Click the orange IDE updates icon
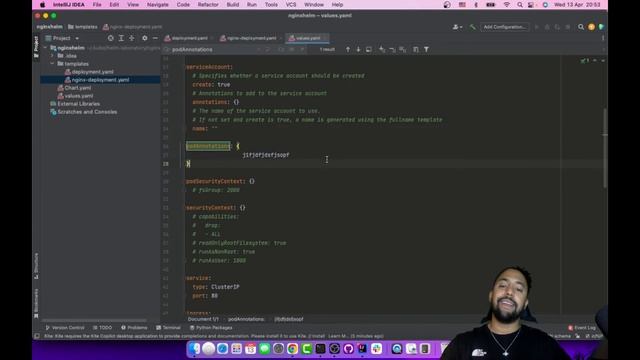640x360 pixels. click(591, 27)
